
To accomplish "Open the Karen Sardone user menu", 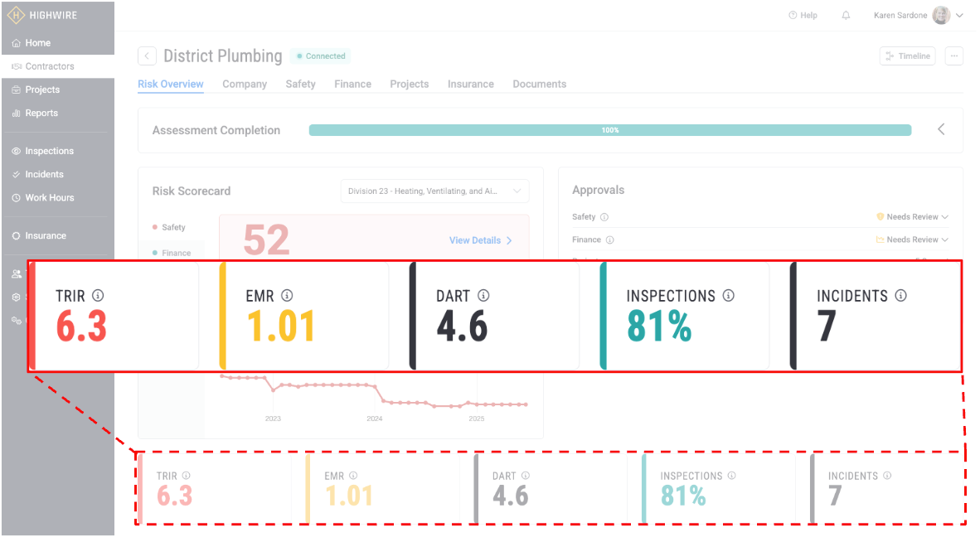I will (x=919, y=16).
